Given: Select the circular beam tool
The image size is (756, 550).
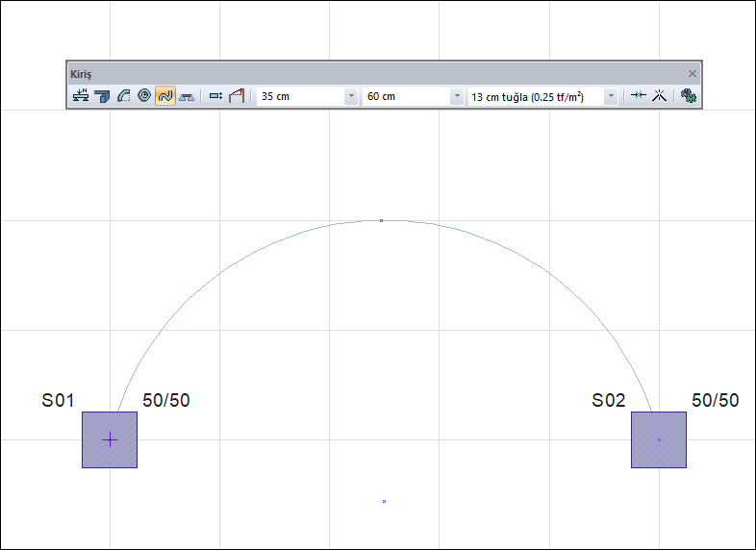Looking at the screenshot, I should (144, 96).
